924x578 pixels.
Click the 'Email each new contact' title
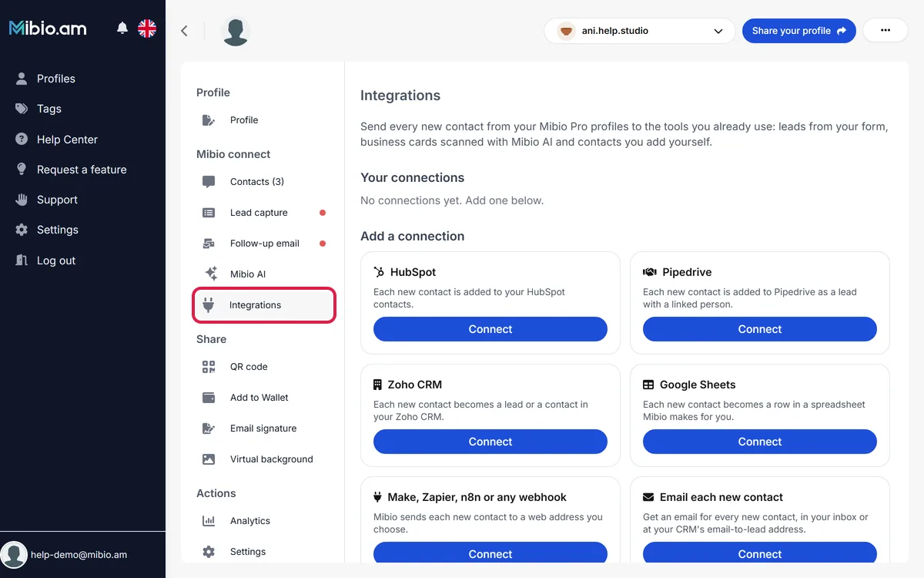[721, 497]
